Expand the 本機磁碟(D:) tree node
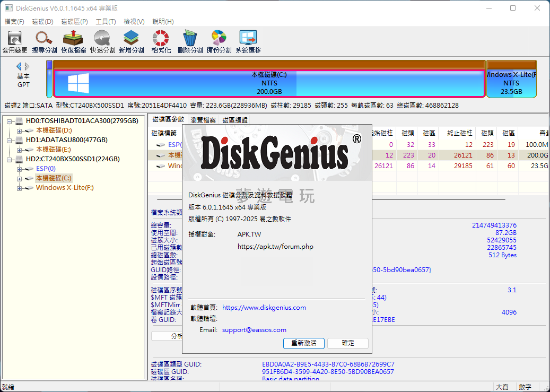 (x=20, y=130)
